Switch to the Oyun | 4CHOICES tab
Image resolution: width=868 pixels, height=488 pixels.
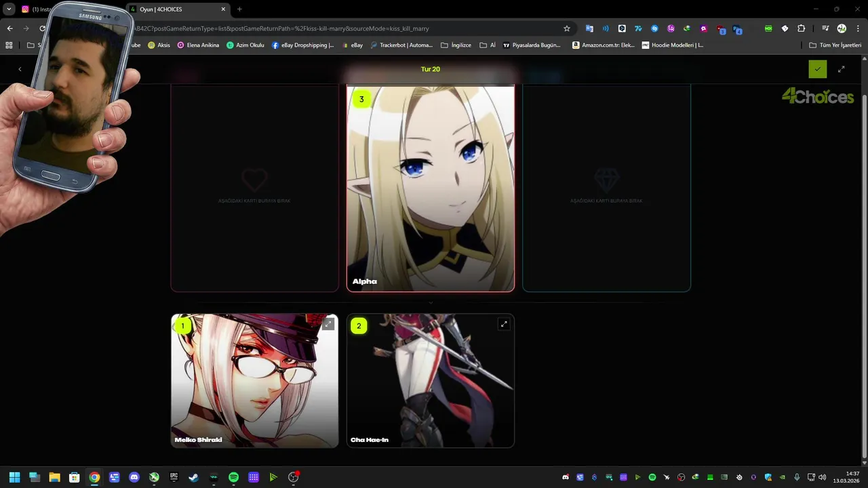tap(178, 9)
